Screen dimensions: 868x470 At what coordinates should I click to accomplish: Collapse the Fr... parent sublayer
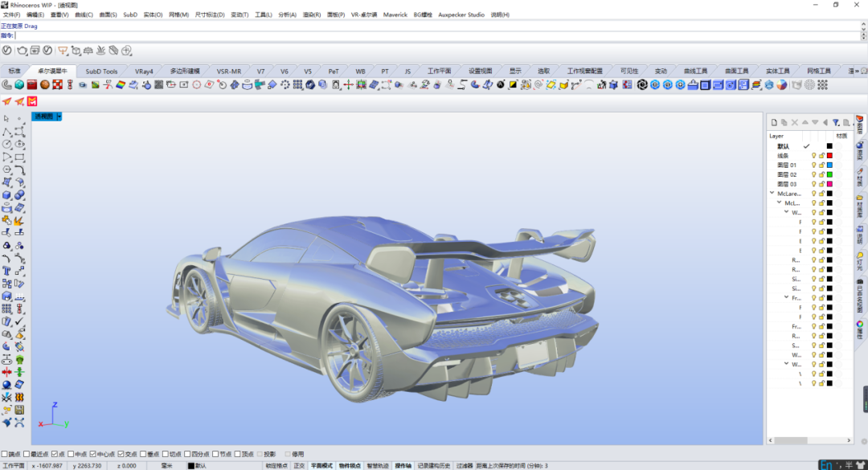tap(787, 297)
